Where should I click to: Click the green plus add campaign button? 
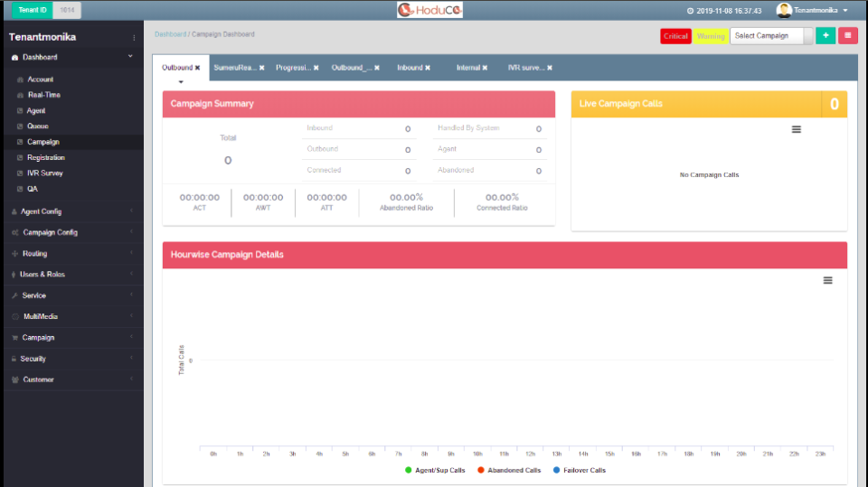pyautogui.click(x=825, y=36)
